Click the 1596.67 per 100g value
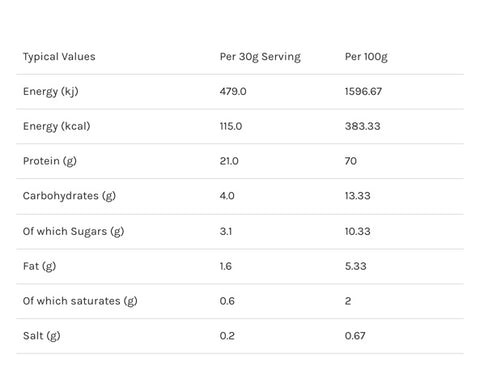This screenshot has height=371, width=480. (363, 91)
